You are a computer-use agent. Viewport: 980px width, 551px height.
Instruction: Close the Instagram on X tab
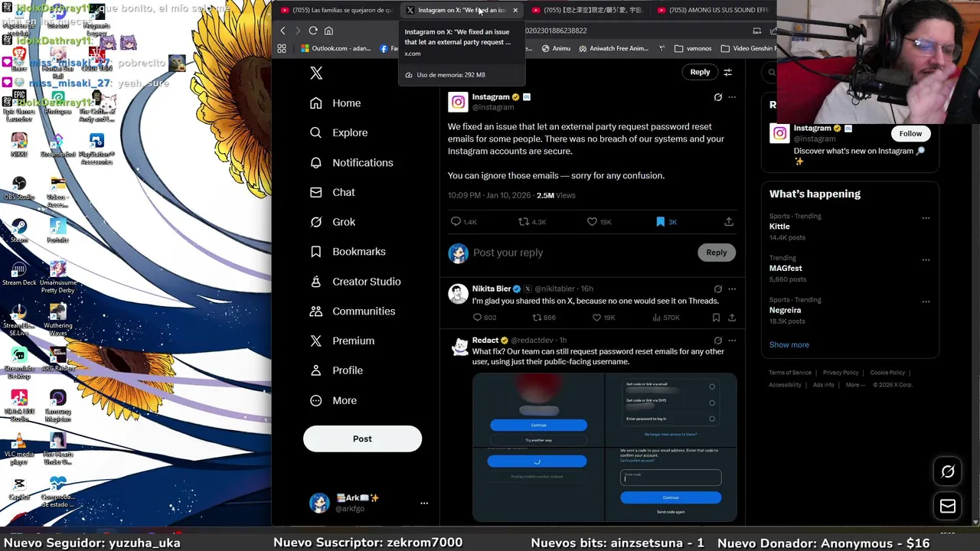(x=515, y=10)
